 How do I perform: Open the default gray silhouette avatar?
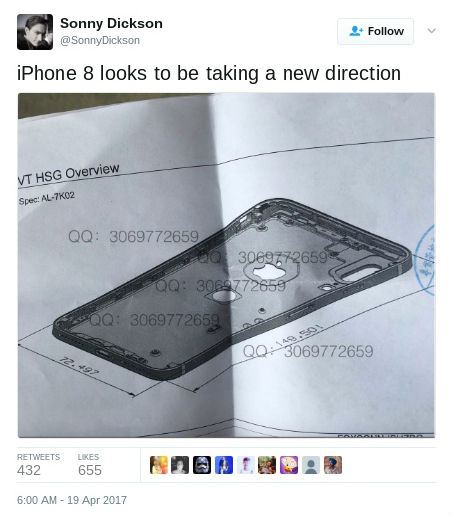coord(311,465)
